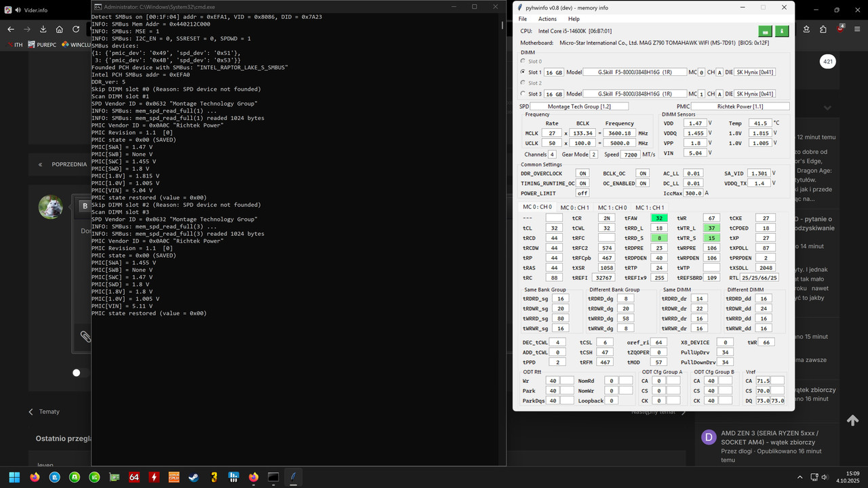Open Firefox downloads panel
868x488 pixels.
click(43, 29)
